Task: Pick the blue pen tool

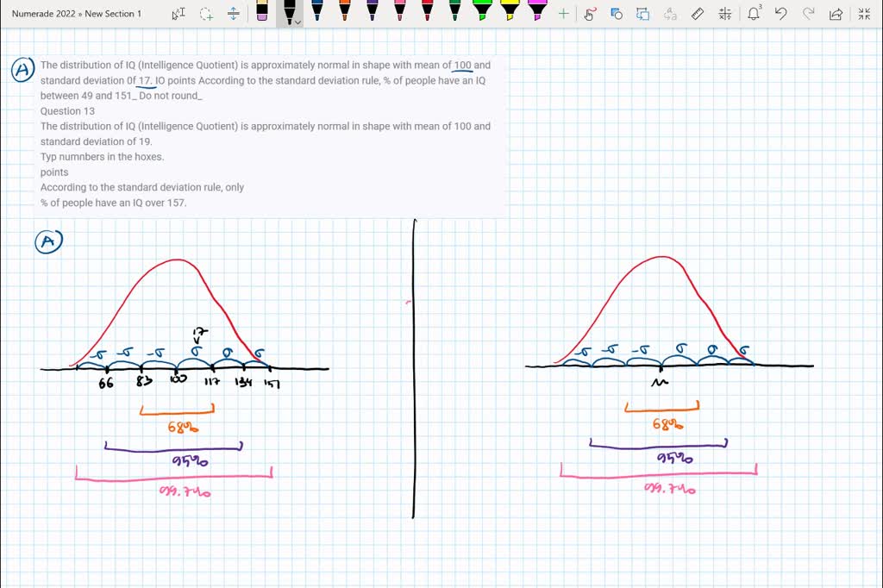Action: click(316, 14)
